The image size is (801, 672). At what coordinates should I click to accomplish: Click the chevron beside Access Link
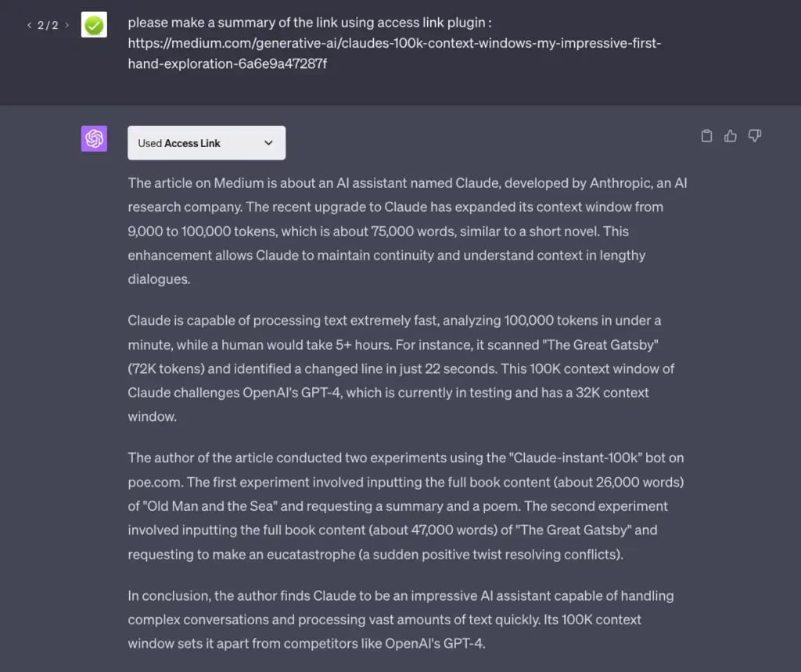(268, 143)
